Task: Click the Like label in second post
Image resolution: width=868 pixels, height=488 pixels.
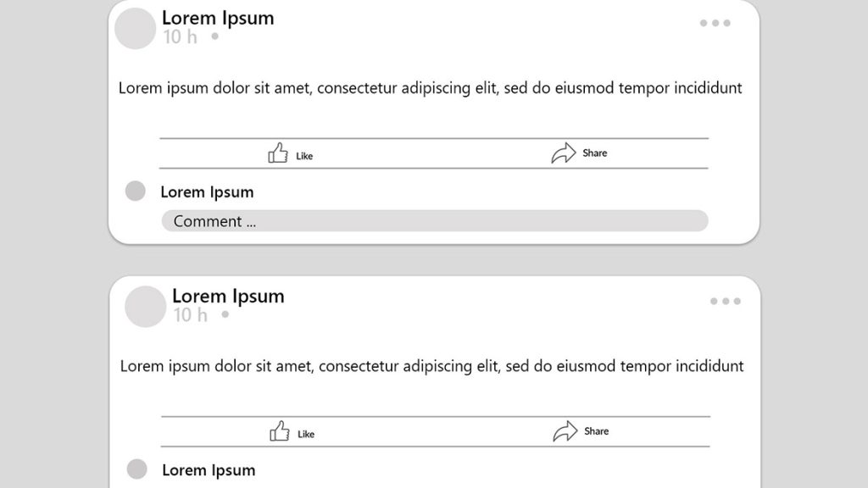Action: [x=306, y=435]
